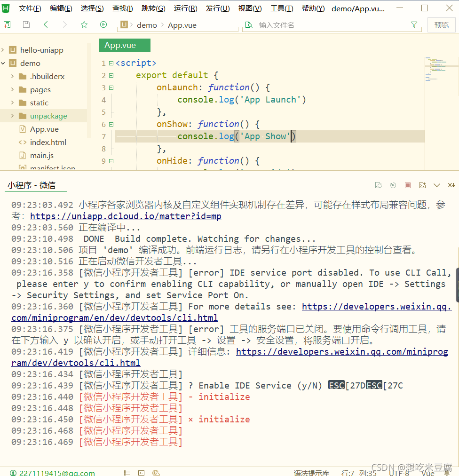Create a new file via toolbar icon

click(x=7, y=24)
